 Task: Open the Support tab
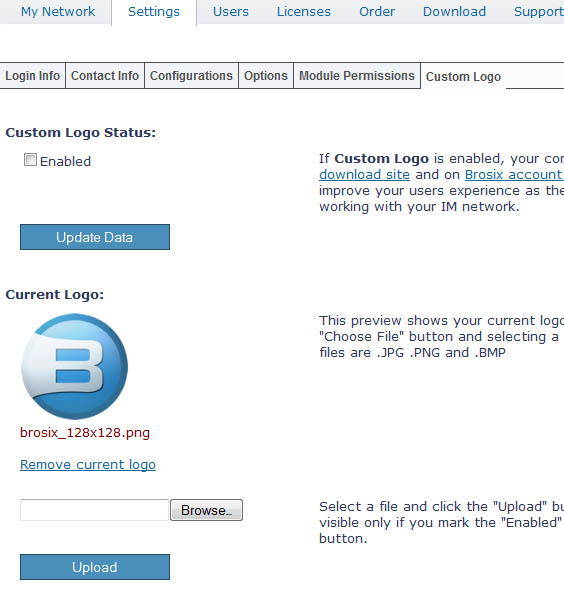(x=539, y=11)
